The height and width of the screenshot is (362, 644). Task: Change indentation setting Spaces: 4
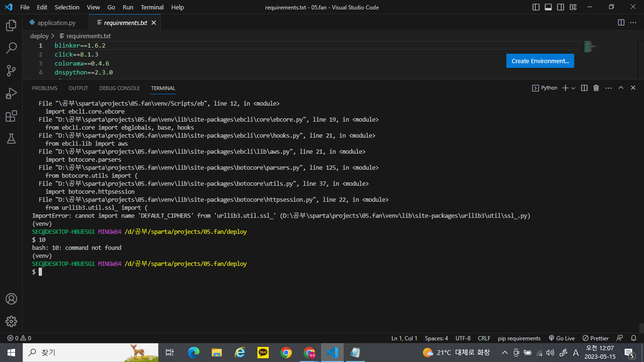pyautogui.click(x=437, y=338)
